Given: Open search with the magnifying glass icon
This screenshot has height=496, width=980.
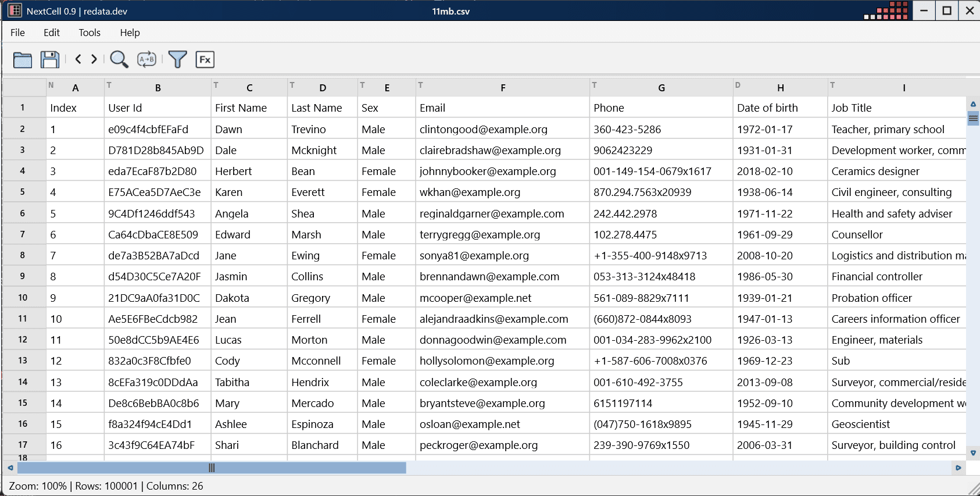Looking at the screenshot, I should point(119,59).
